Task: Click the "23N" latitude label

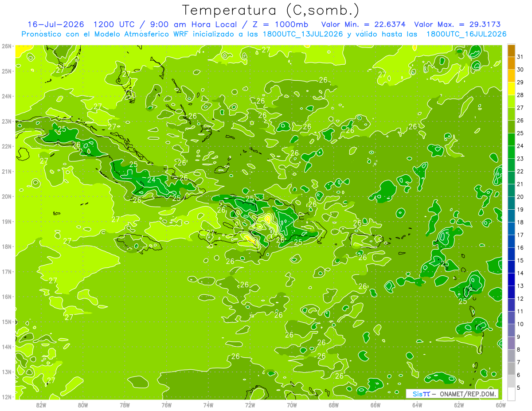Action: [7, 121]
